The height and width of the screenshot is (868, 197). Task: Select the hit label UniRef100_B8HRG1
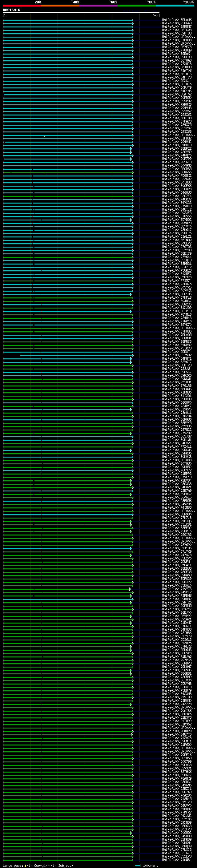click(177, 264)
